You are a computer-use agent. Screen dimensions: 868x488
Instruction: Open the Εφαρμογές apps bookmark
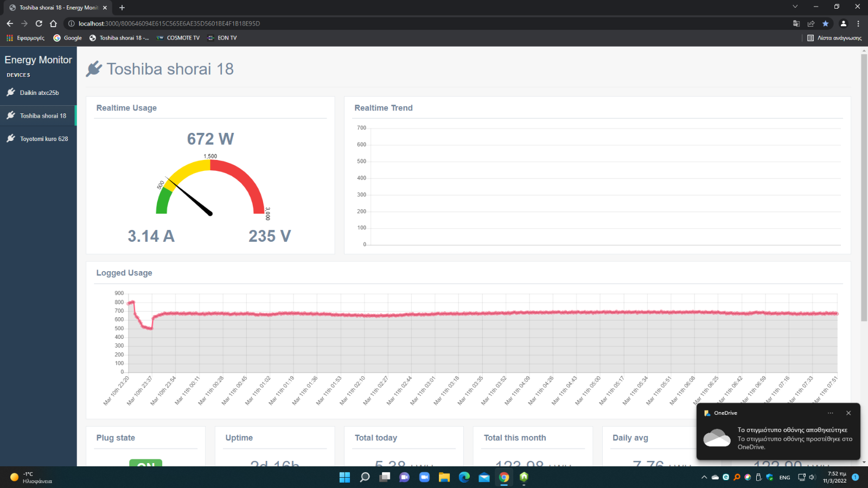(x=25, y=38)
